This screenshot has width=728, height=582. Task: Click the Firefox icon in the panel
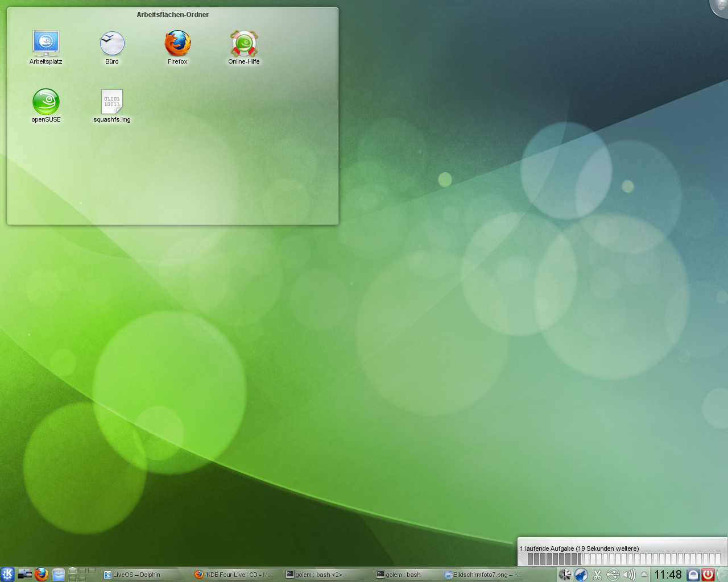point(41,574)
